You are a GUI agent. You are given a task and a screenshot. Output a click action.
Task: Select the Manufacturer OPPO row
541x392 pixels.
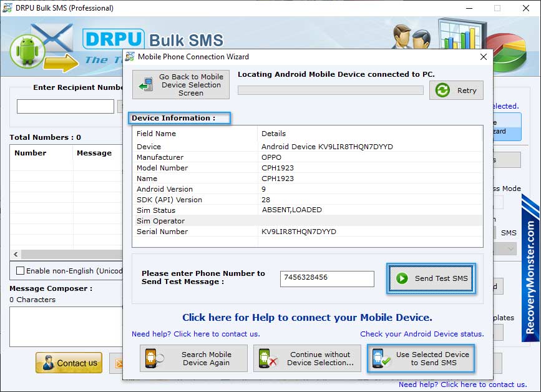[307, 157]
